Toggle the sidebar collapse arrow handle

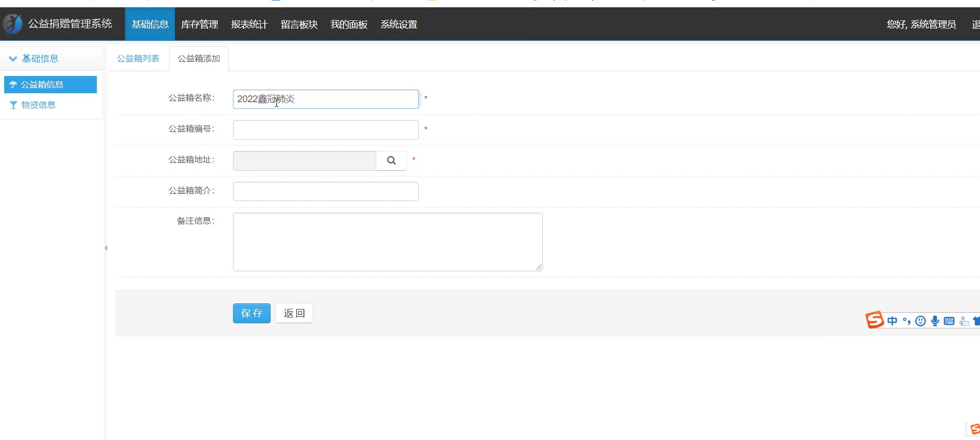[106, 248]
